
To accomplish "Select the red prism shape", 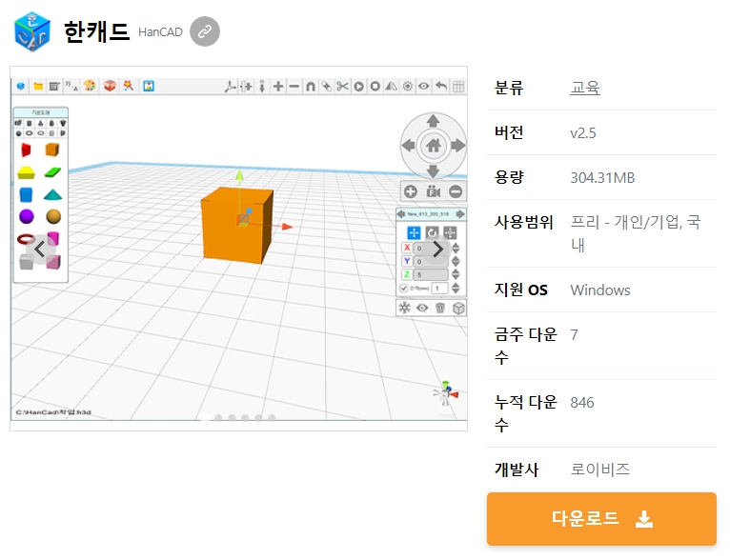I will pos(26,150).
